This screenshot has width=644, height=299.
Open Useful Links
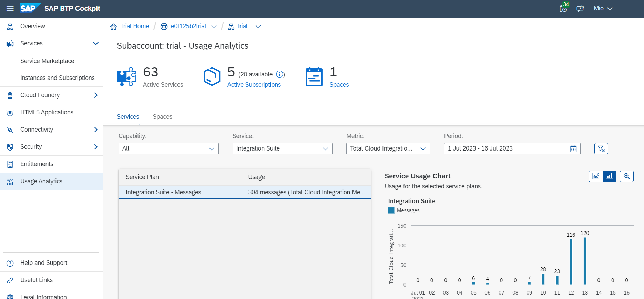point(37,280)
